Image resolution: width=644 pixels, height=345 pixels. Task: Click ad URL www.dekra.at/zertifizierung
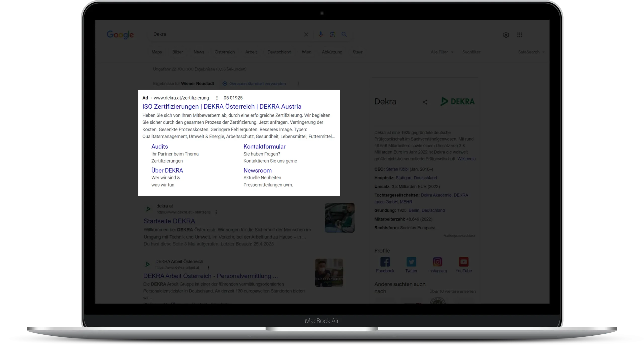tap(181, 98)
